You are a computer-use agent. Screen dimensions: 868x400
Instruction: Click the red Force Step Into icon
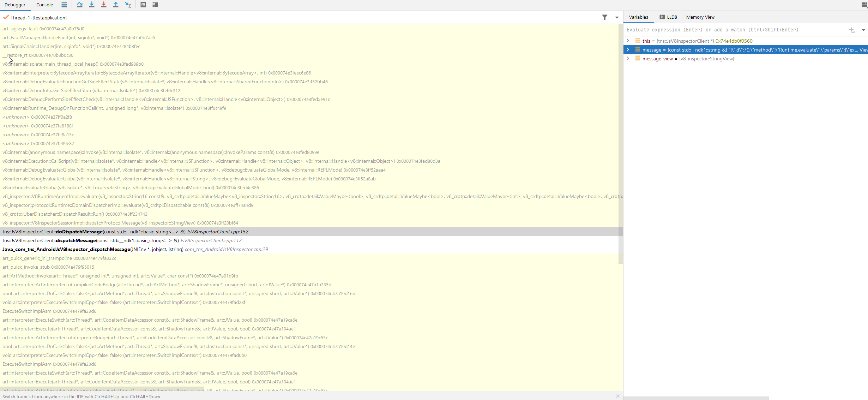tap(104, 5)
